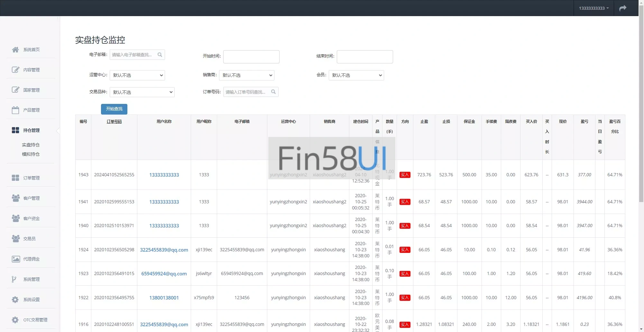This screenshot has height=332, width=644.
Task: Select 模拟持仓 in the sidebar submenu
Action: (31, 154)
